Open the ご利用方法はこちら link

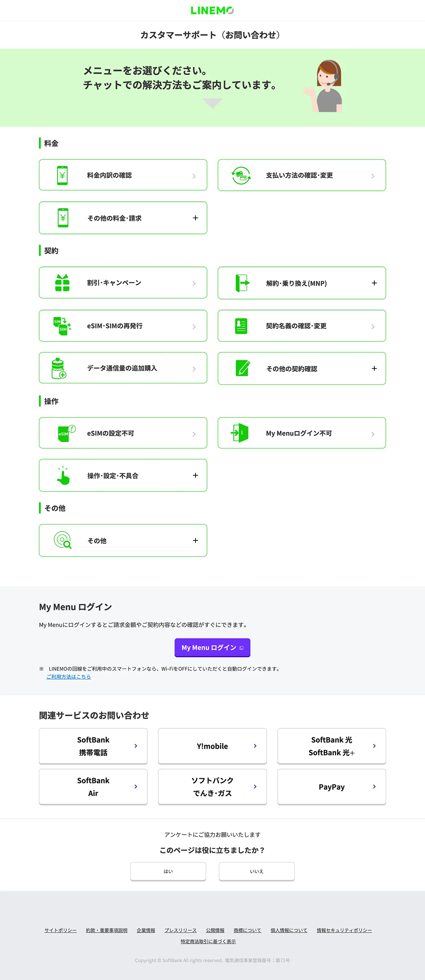(69, 677)
